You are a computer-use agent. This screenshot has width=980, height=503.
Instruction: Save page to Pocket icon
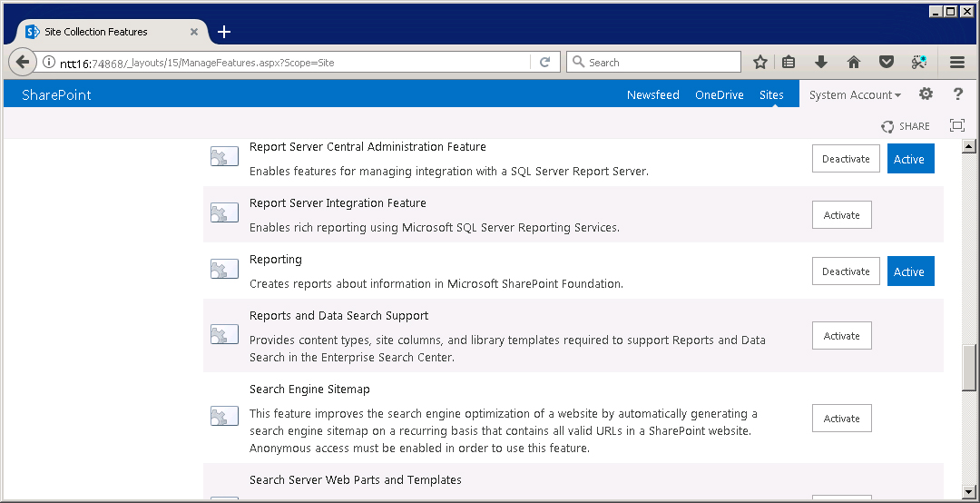(x=886, y=62)
